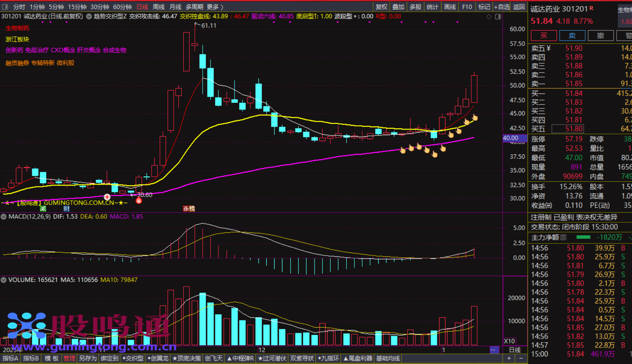Toggle the 复权 adjustment option
The height and width of the screenshot is (364, 632).
(381, 7)
